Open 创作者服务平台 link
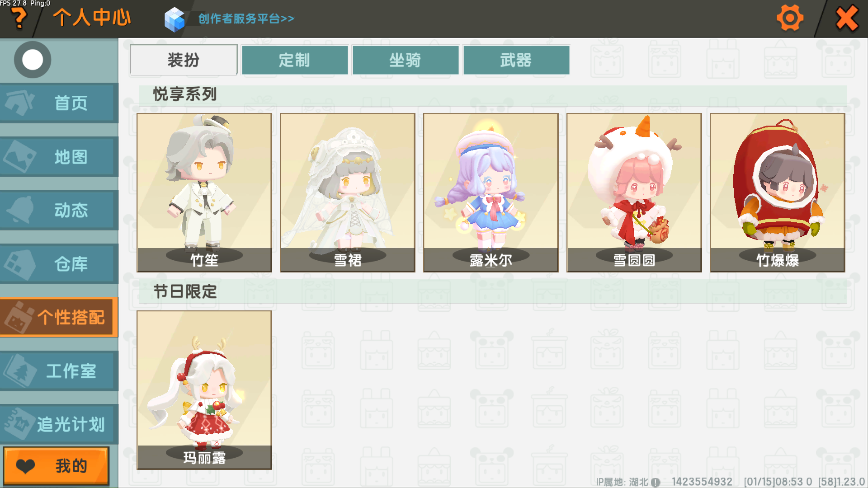868x488 pixels. (x=246, y=19)
